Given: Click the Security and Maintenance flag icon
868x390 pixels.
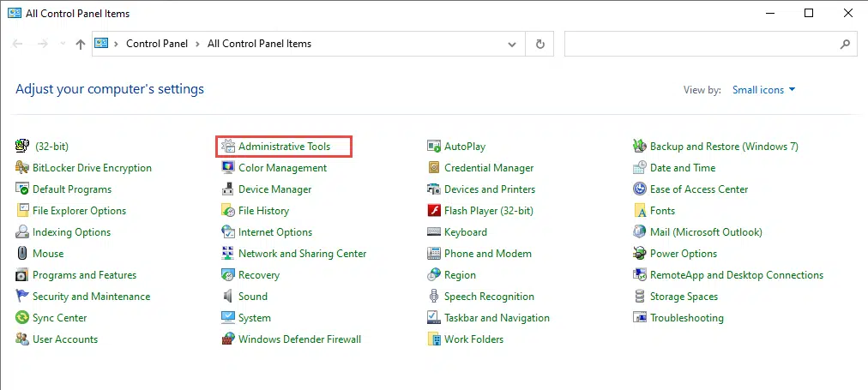Looking at the screenshot, I should click(22, 297).
